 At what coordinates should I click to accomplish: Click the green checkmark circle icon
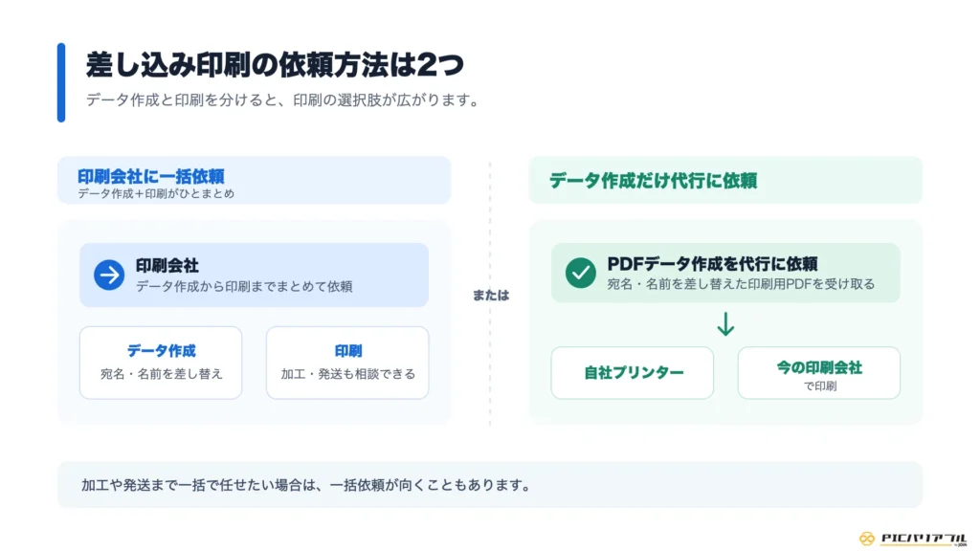[x=581, y=273]
